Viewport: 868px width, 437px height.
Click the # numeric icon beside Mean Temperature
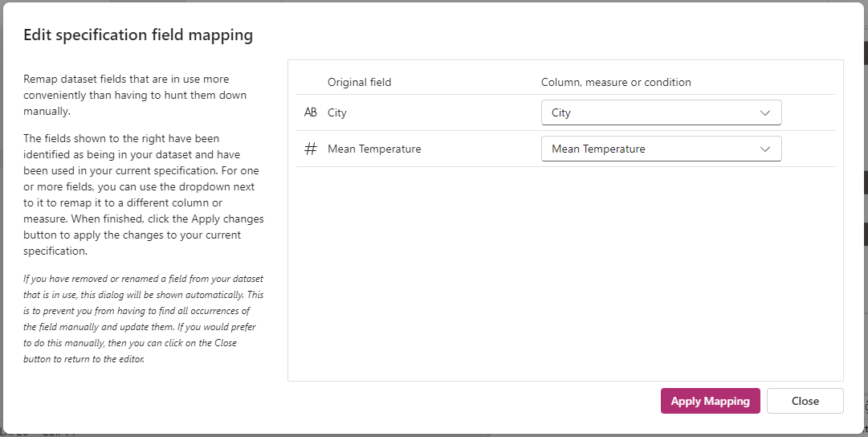[x=311, y=149]
